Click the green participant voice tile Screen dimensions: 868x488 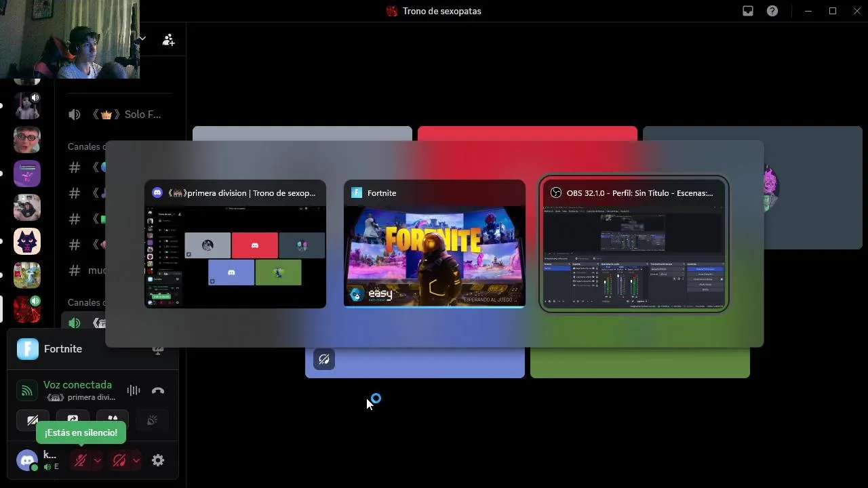pos(640,363)
